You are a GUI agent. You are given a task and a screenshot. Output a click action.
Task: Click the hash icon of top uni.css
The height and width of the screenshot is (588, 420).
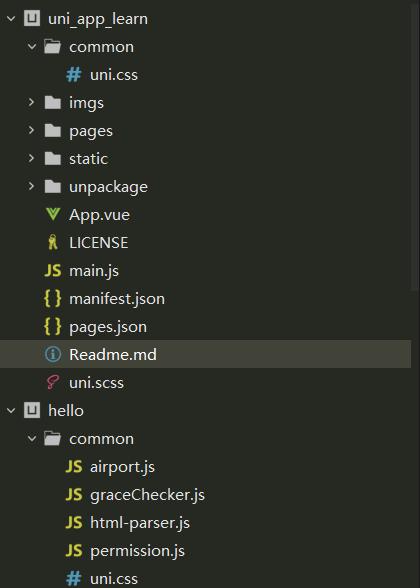(x=74, y=75)
